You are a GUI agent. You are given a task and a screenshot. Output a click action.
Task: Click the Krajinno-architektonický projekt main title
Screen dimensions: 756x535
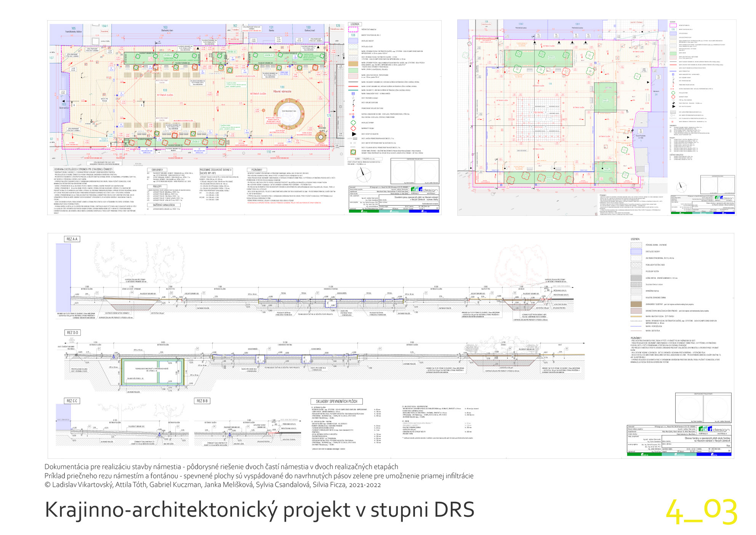pyautogui.click(x=259, y=510)
